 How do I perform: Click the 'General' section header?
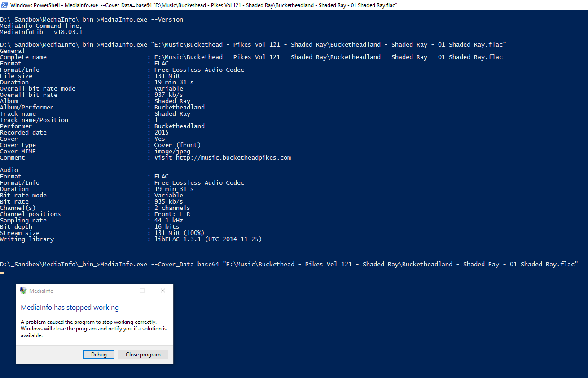13,51
